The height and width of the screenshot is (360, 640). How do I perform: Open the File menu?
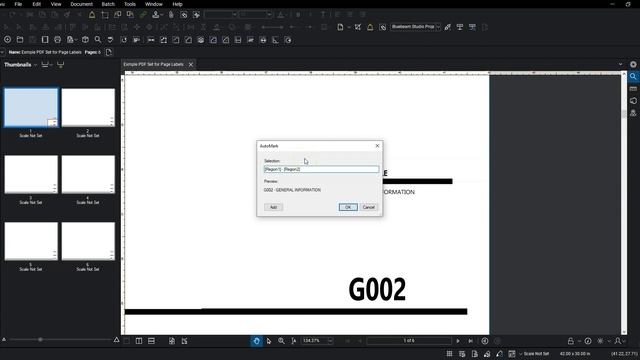coord(18,4)
